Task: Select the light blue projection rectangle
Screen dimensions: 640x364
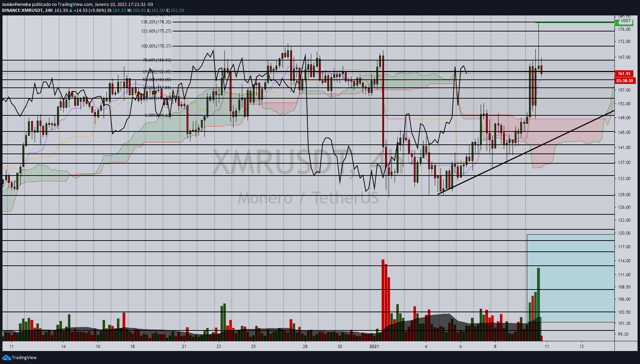Action: (571, 278)
